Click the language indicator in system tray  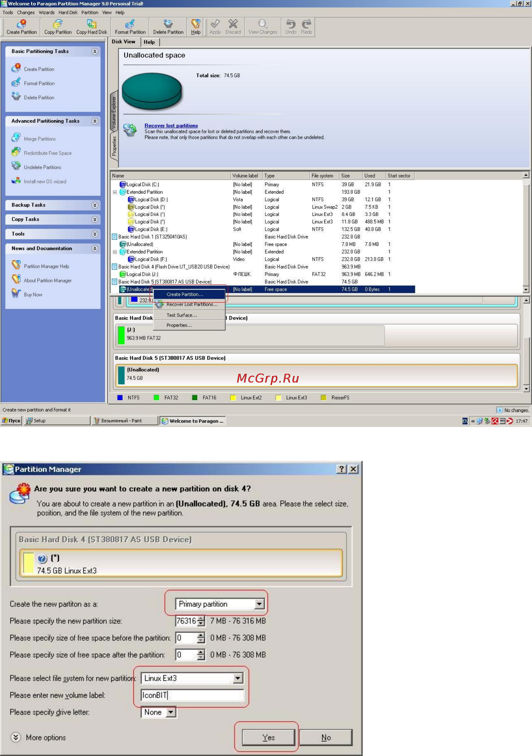(x=465, y=421)
